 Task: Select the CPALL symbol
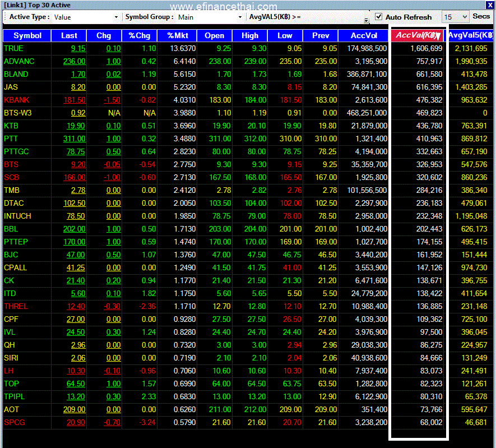[16, 267]
